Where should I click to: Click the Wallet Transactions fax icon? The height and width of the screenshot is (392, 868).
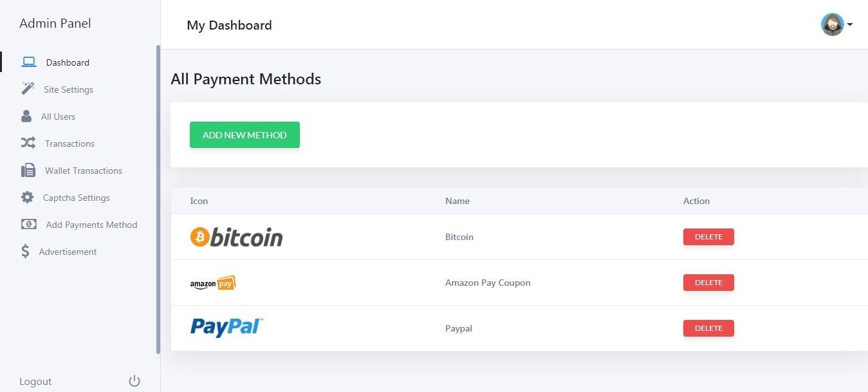click(28, 171)
